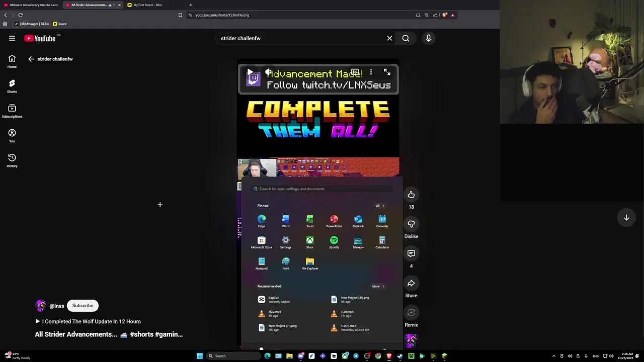The image size is (644, 362).
Task: Mute the Short using the volume icon
Action: (x=269, y=72)
